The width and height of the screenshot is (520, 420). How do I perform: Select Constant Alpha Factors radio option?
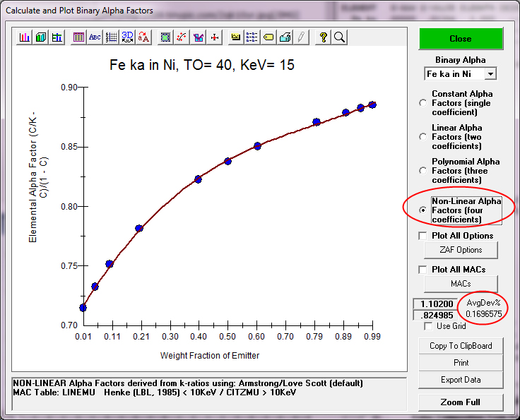[423, 103]
